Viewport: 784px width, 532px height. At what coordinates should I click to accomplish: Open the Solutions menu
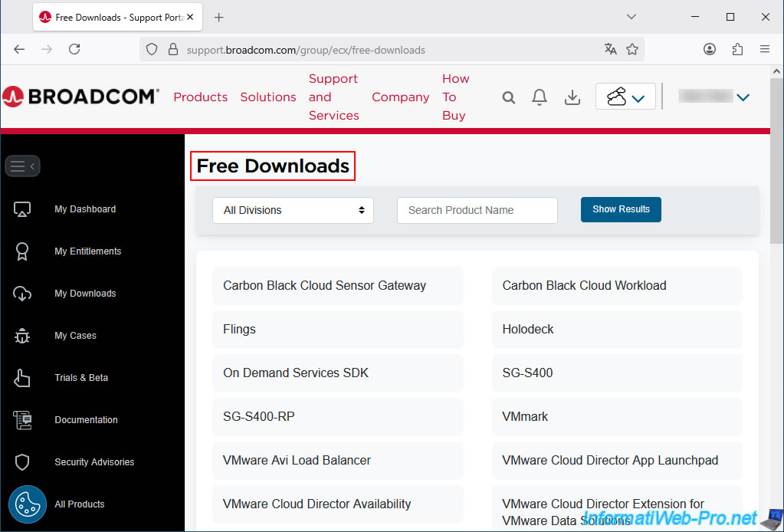click(x=268, y=97)
